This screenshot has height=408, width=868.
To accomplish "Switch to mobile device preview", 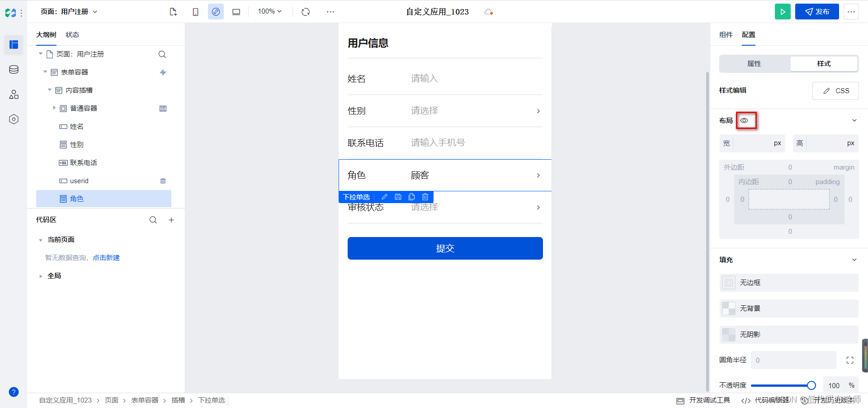I will tap(195, 12).
